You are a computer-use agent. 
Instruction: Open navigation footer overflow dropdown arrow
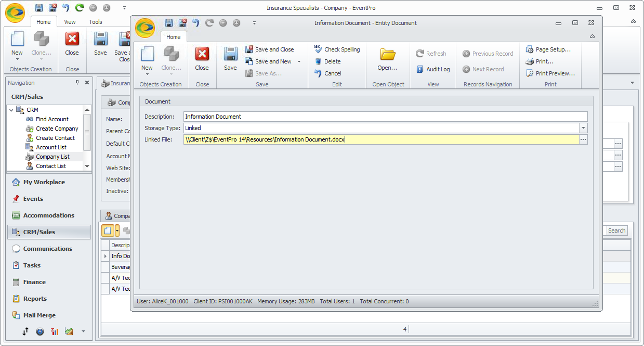83,331
